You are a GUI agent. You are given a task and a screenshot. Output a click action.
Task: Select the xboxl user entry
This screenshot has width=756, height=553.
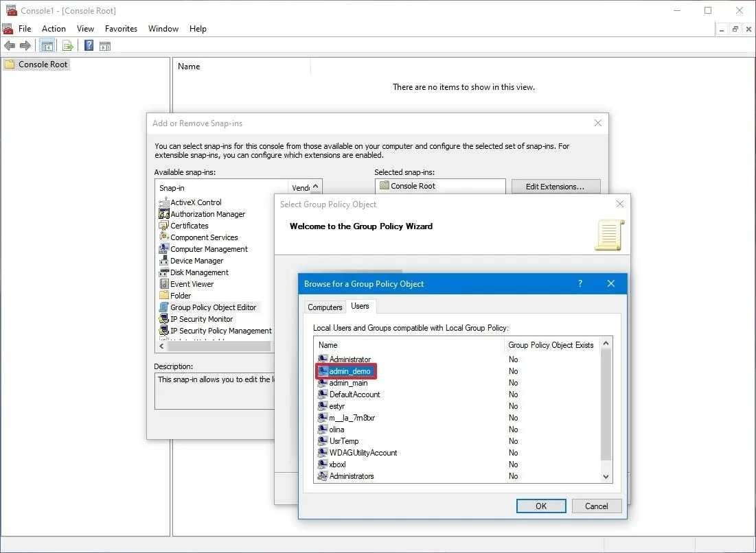(332, 464)
